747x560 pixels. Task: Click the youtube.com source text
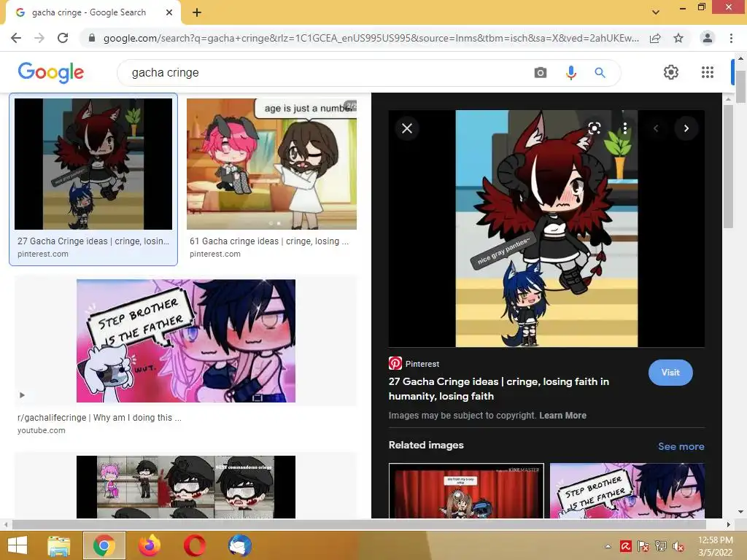[x=42, y=430]
